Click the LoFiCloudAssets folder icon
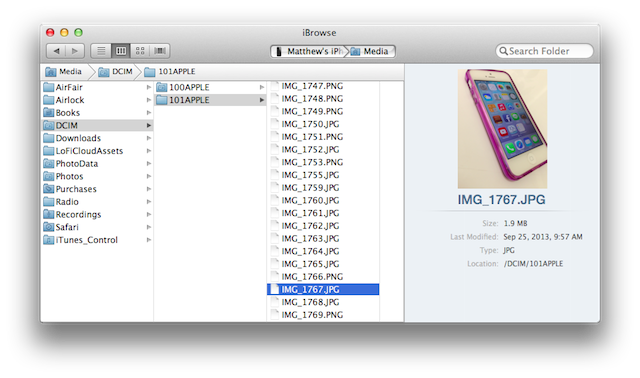This screenshot has width=640, height=378. (49, 151)
